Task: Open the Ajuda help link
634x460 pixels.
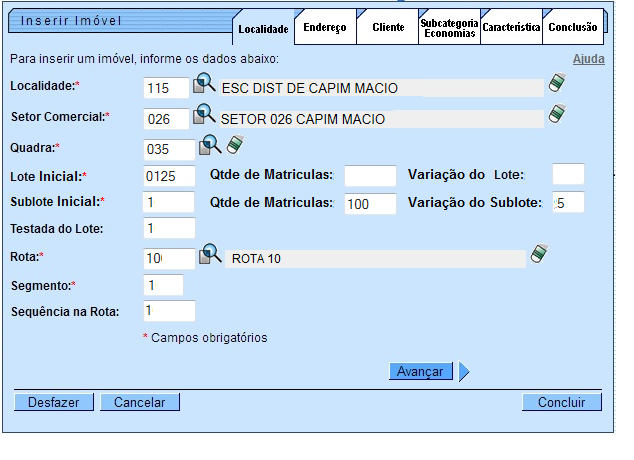Action: point(588,60)
